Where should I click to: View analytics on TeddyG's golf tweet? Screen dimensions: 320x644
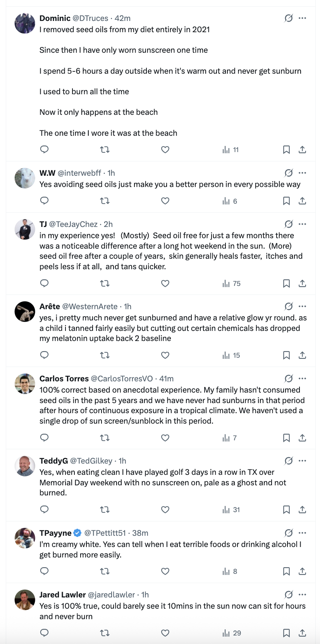[x=231, y=510]
